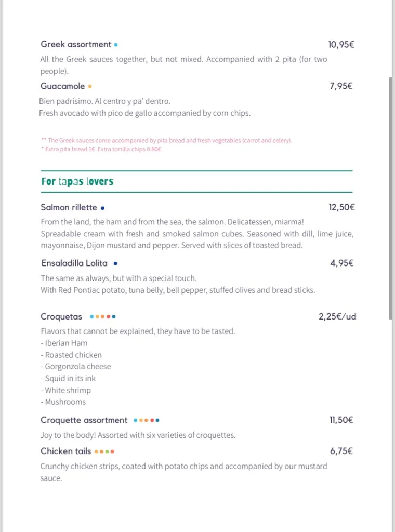Click the Ensaladilla Lolita title
Screen dimensions: 395x532
pos(74,263)
